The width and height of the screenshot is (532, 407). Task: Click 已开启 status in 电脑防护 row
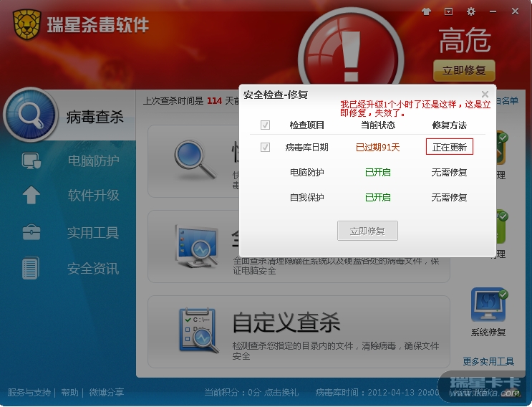click(377, 173)
